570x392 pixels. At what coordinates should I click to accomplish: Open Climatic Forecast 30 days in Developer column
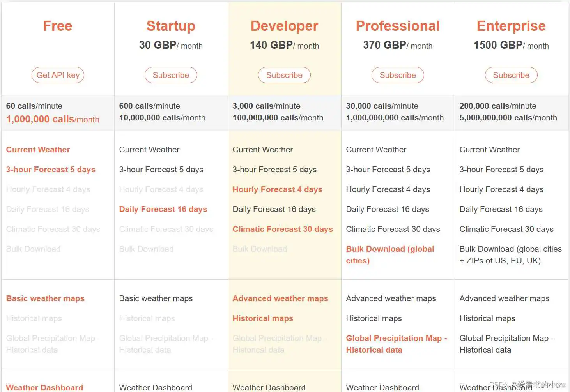click(x=282, y=229)
